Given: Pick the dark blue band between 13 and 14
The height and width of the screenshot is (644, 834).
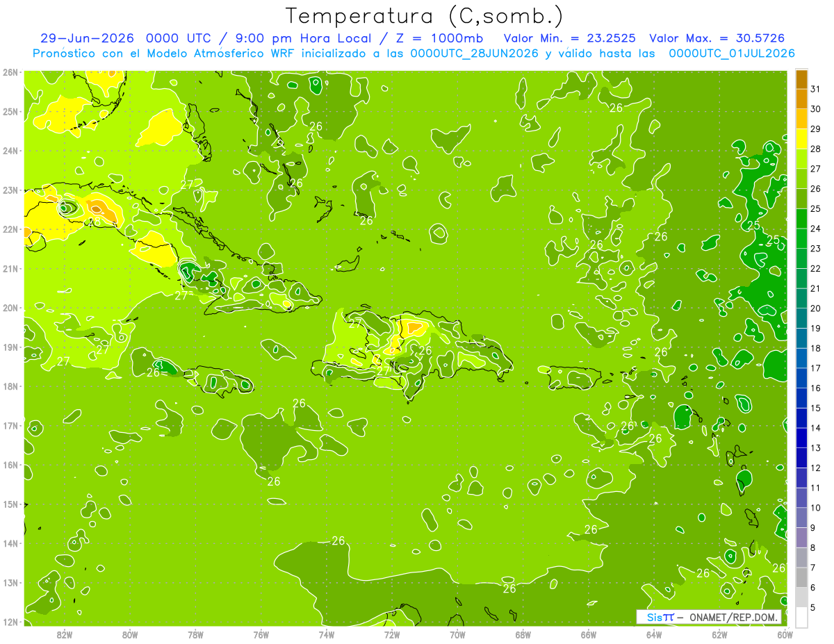Looking at the screenshot, I should pyautogui.click(x=801, y=438).
